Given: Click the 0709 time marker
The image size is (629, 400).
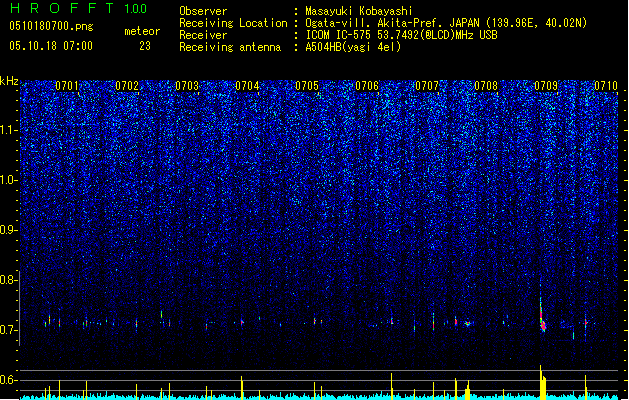Looking at the screenshot, I should pyautogui.click(x=546, y=86).
